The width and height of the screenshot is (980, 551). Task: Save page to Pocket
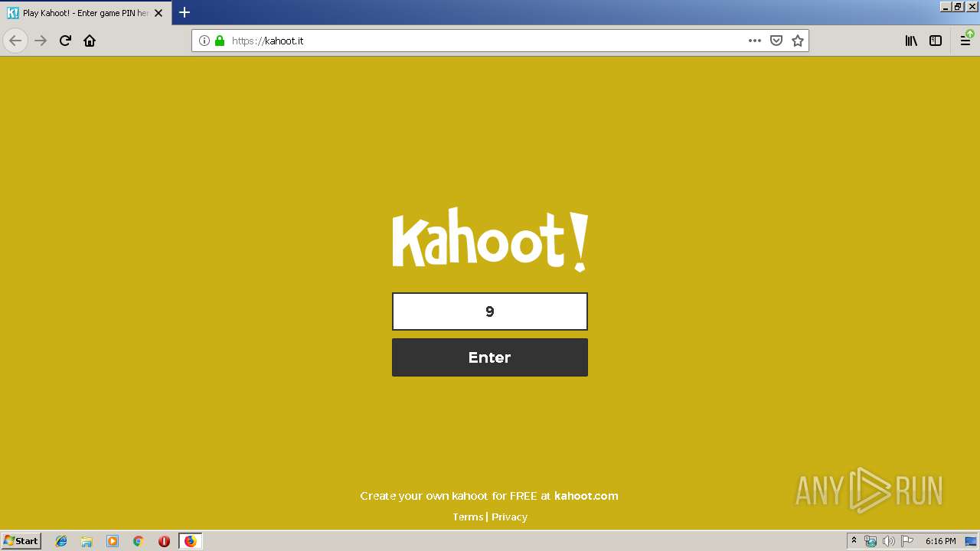[x=776, y=41]
